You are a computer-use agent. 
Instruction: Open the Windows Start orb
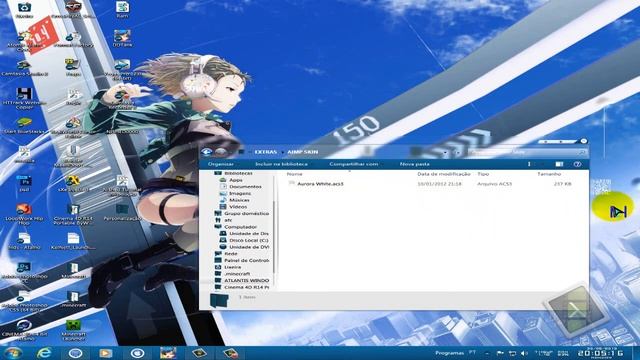(x=13, y=353)
